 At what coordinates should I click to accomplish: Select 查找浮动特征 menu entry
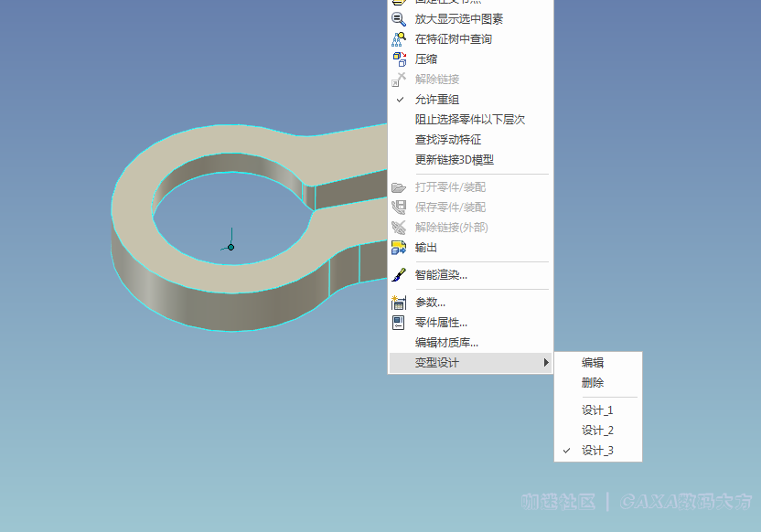447,140
